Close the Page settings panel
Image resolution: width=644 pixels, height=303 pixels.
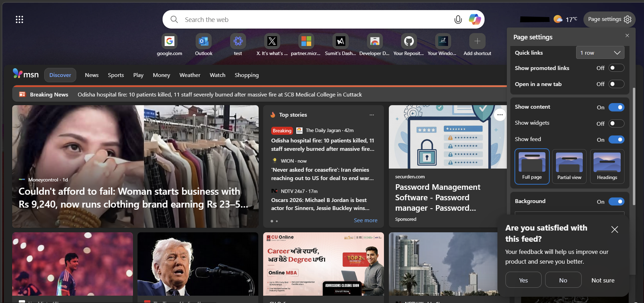(627, 36)
